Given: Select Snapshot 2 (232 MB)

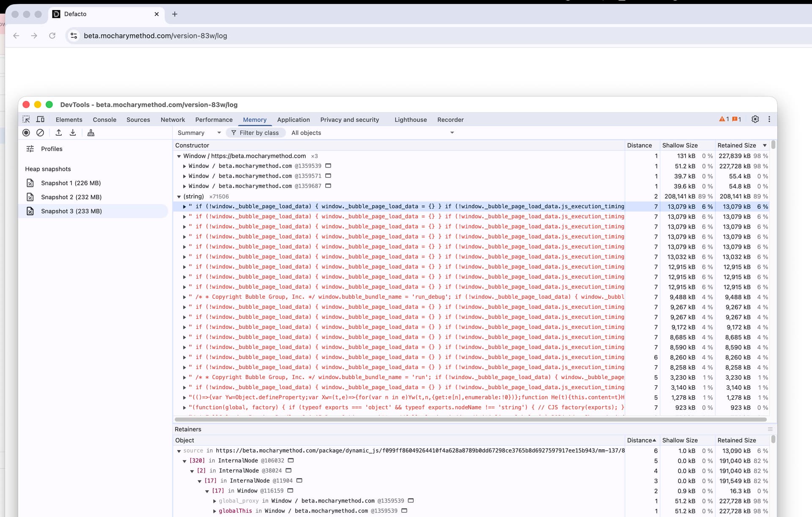Looking at the screenshot, I should 71,197.
